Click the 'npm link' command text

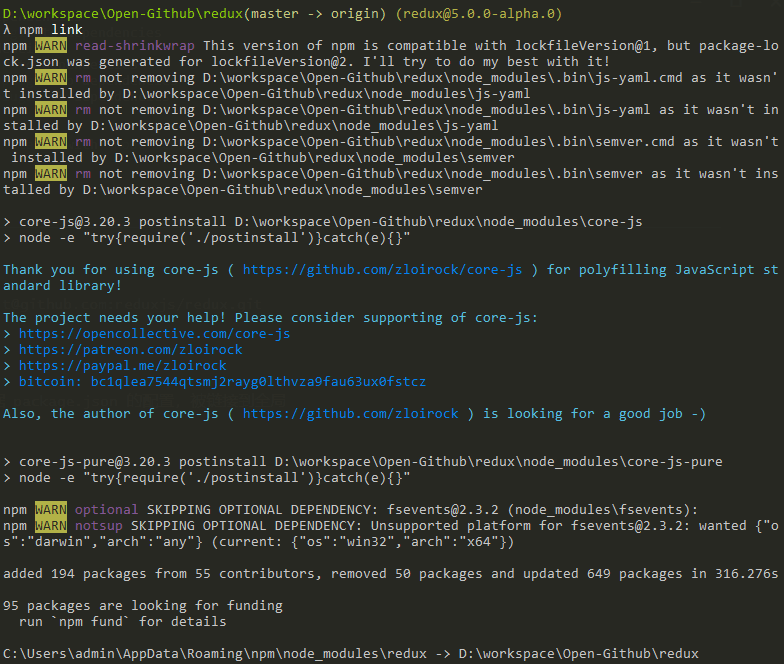click(50, 30)
